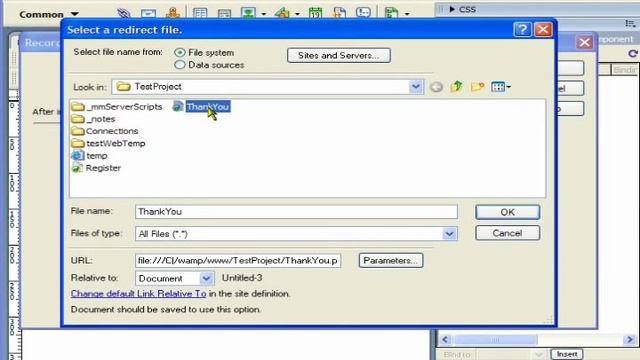Screen dimensions: 640x360
Task: Insert a Server-Side Include from toolbar
Action: (339, 13)
